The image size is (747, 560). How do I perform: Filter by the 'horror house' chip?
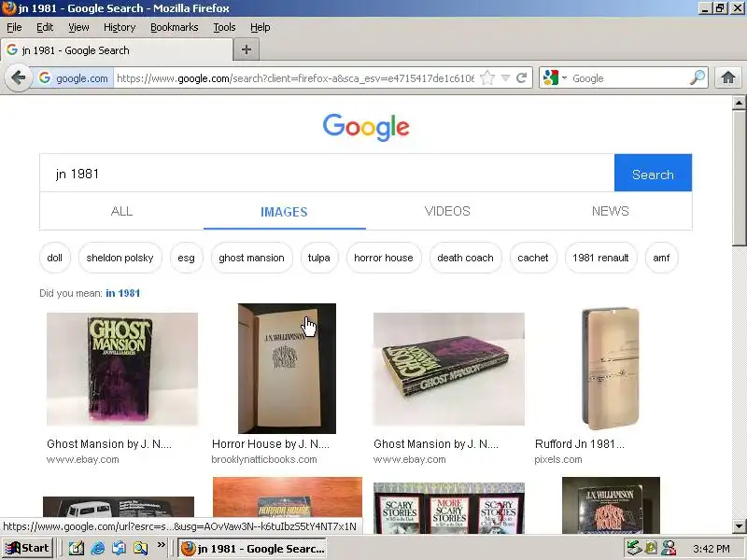(384, 258)
